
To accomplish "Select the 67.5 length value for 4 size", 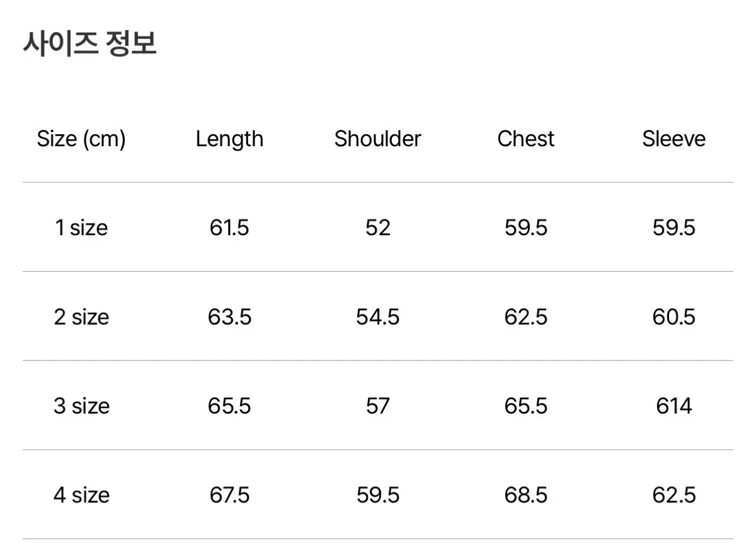I will pyautogui.click(x=229, y=495).
